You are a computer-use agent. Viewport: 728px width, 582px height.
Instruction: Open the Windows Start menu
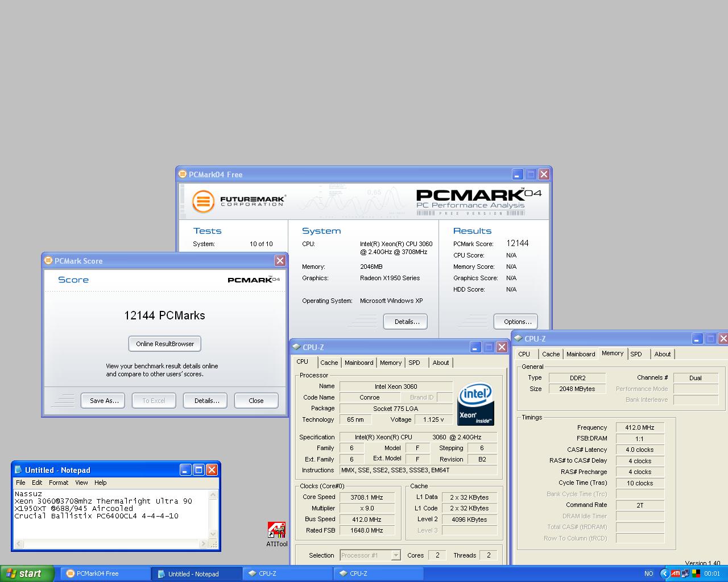27,573
